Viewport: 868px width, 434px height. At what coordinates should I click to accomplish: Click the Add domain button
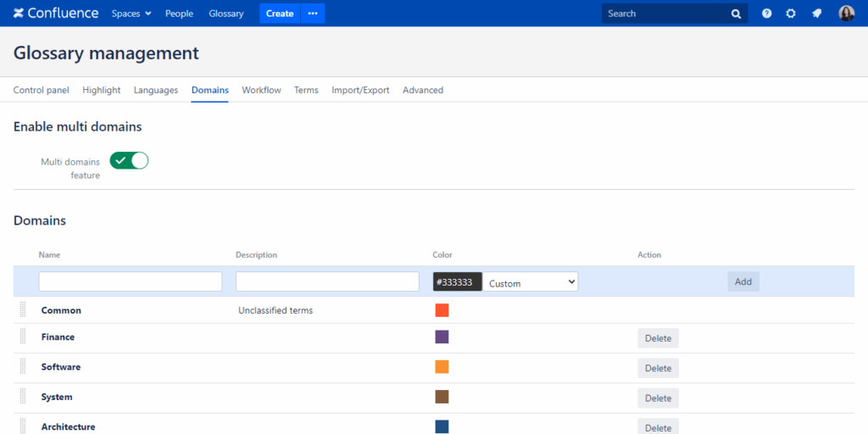coord(743,281)
